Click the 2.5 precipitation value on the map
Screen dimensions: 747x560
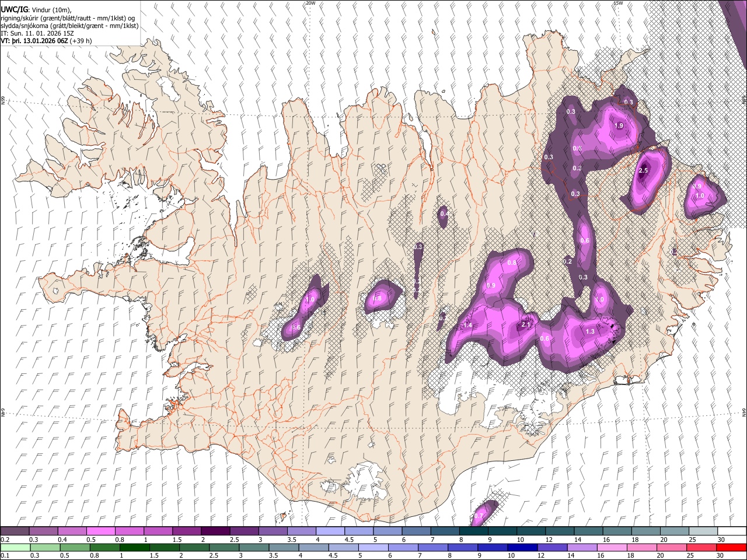click(644, 170)
